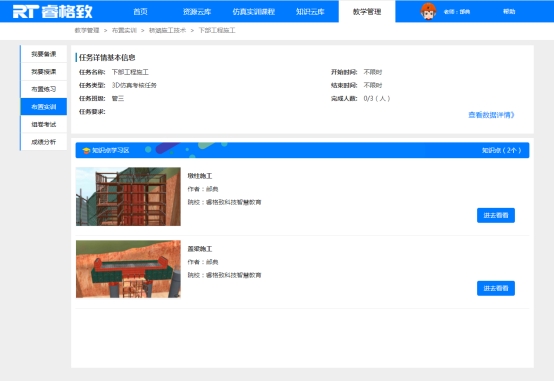Click the graduation cap icon in 知识点学习区
This screenshot has width=554, height=381.
[86, 151]
